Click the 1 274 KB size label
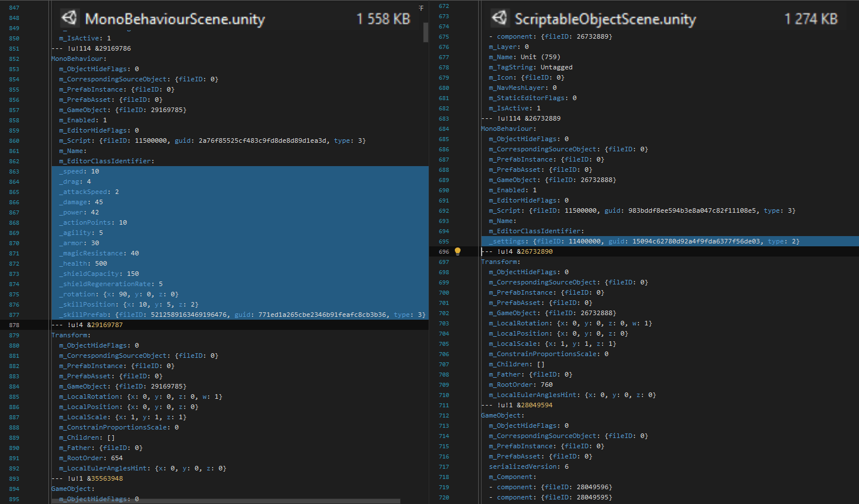The height and width of the screenshot is (504, 859). pyautogui.click(x=811, y=18)
